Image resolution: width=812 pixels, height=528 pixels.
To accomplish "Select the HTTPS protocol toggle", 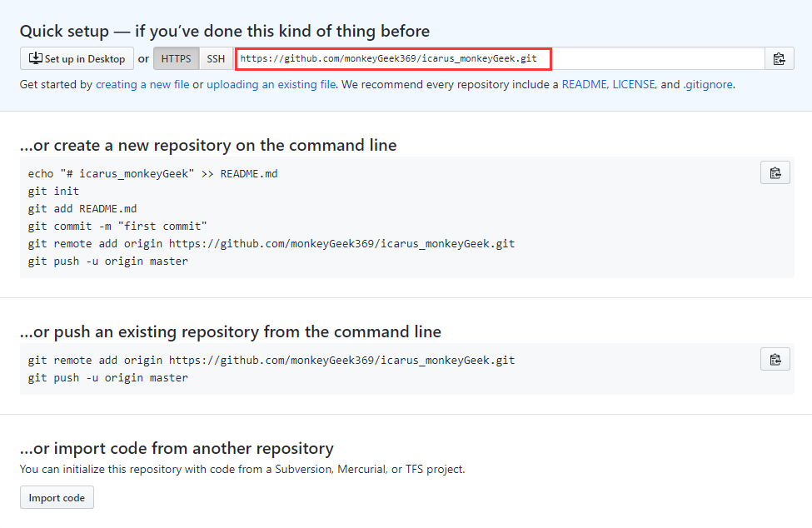I will click(176, 58).
